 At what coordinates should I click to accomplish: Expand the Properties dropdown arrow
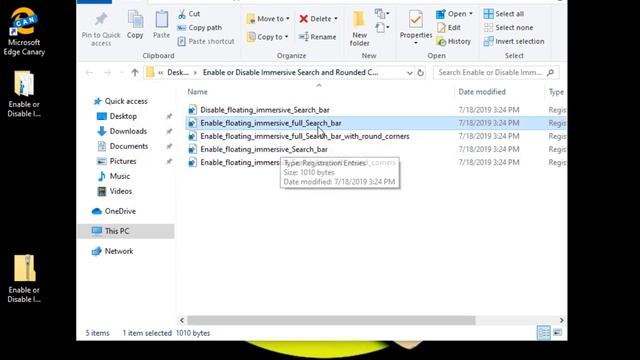416,43
